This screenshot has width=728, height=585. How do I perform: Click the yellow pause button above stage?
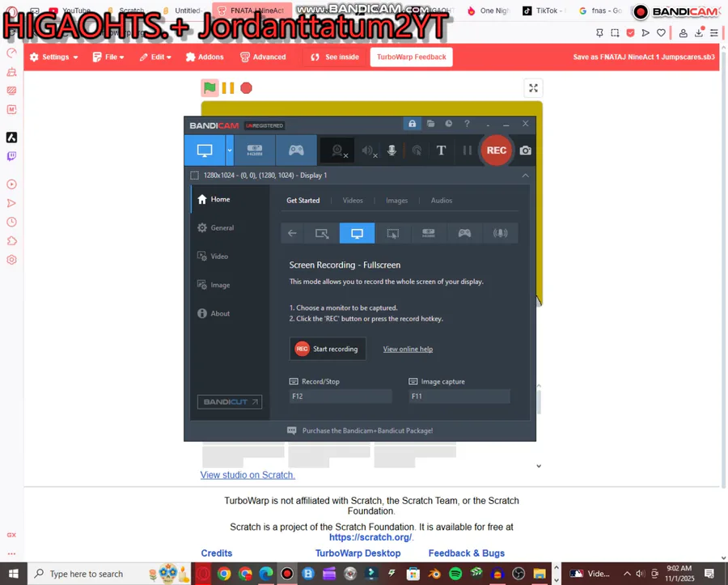(228, 87)
